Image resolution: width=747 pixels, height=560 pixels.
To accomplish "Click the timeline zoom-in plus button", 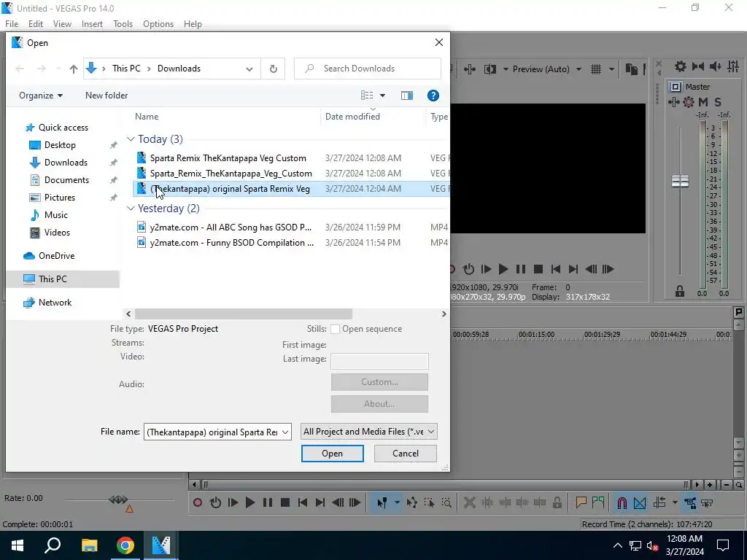I will tap(710, 485).
